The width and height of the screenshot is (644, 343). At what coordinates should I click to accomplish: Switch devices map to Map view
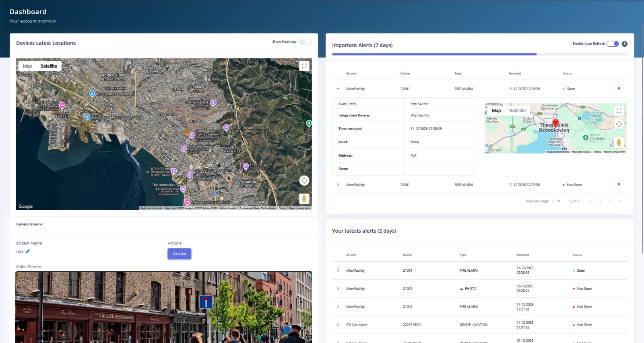tap(27, 66)
